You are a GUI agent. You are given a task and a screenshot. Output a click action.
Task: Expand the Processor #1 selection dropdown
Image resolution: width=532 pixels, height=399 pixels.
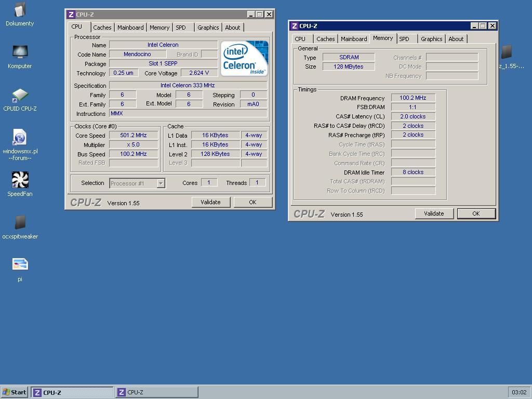pos(161,183)
